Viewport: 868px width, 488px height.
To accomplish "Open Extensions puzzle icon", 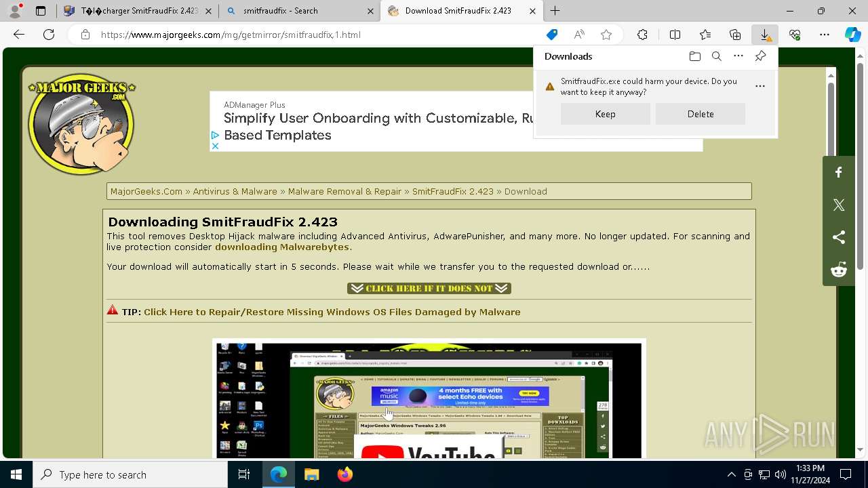I will tap(642, 35).
